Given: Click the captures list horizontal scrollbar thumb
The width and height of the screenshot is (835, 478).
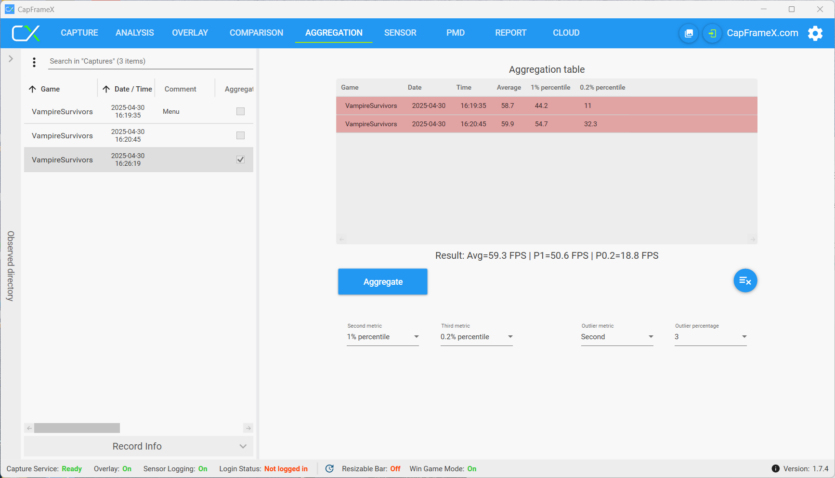Looking at the screenshot, I should (x=77, y=428).
